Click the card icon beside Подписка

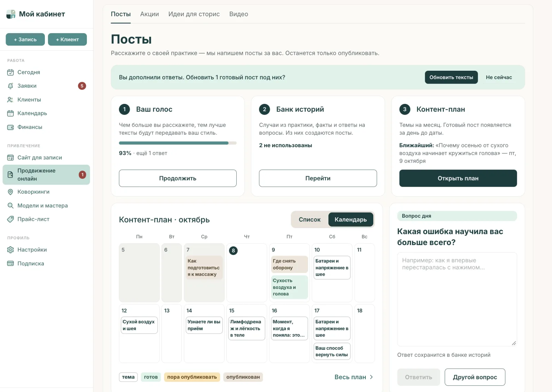tap(10, 264)
